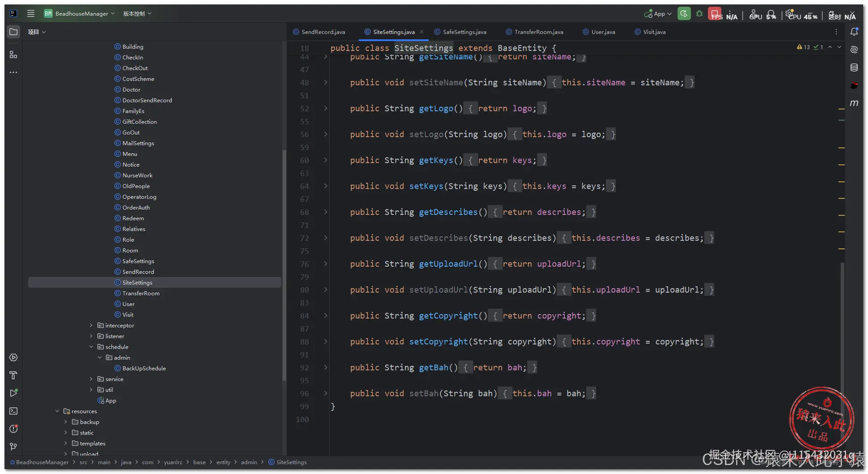Image resolution: width=868 pixels, height=474 pixels.
Task: Click the src breadcrumb
Action: click(84, 462)
